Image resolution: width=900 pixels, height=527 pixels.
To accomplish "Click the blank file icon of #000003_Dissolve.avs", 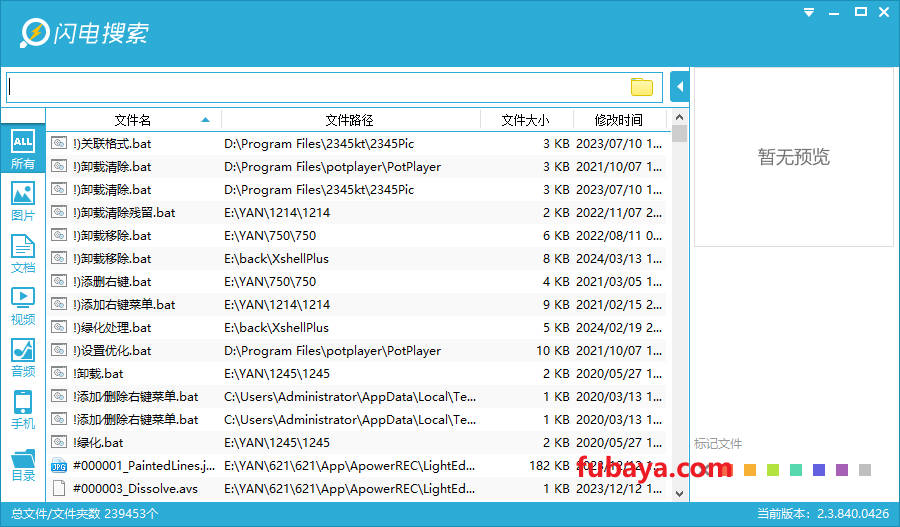I will click(x=59, y=489).
